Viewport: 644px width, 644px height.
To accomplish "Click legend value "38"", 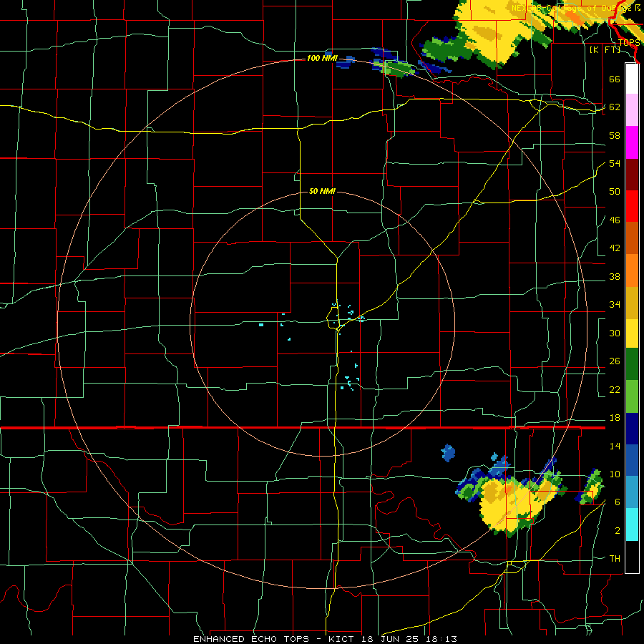I will coord(615,276).
